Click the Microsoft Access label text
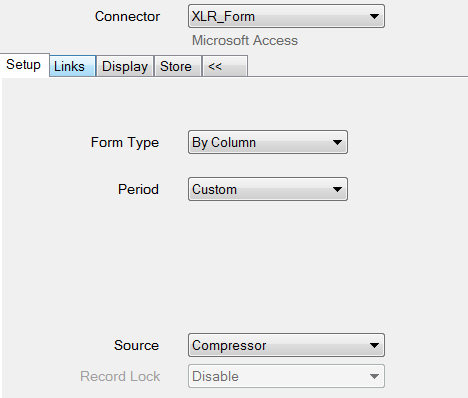The height and width of the screenshot is (398, 468). click(x=245, y=40)
